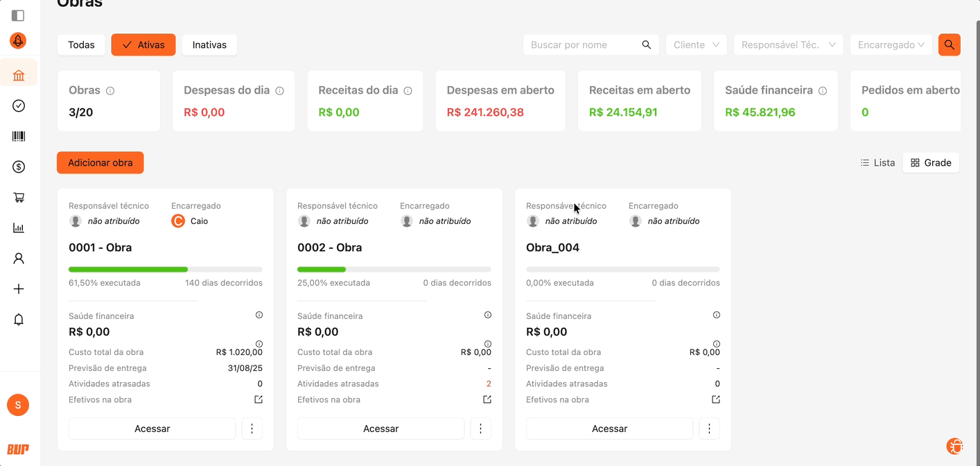Viewport: 980px width, 466px height.
Task: Open the shopping cart icon in sidebar
Action: pyautogui.click(x=19, y=198)
